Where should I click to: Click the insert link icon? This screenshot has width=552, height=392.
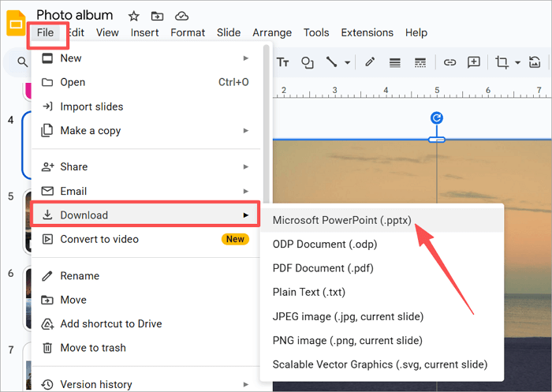449,62
